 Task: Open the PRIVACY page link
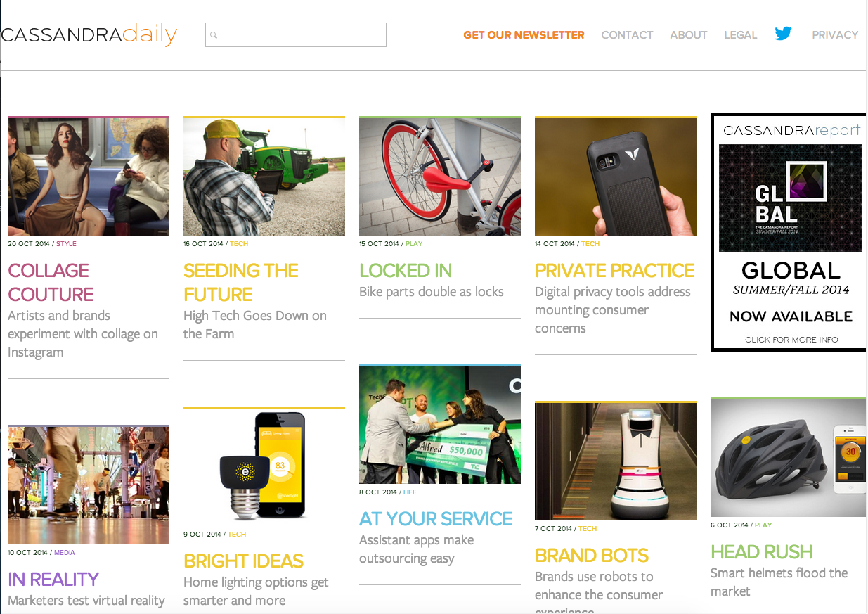(835, 34)
